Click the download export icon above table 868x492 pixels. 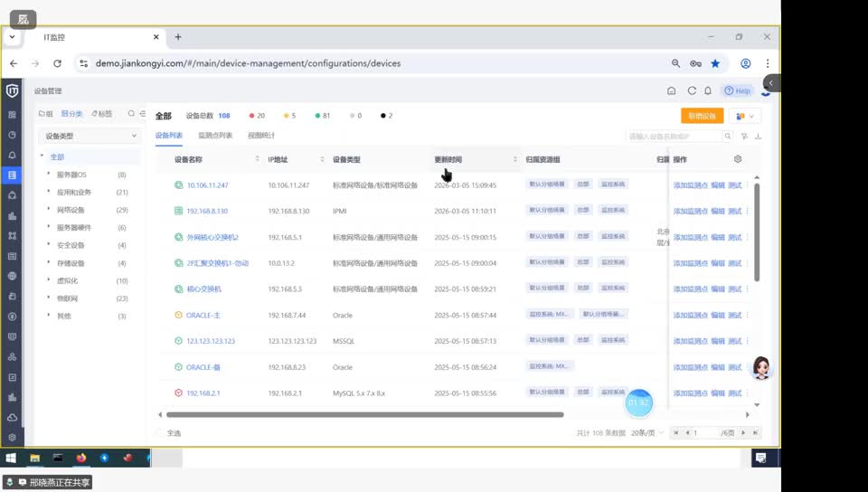pyautogui.click(x=758, y=137)
